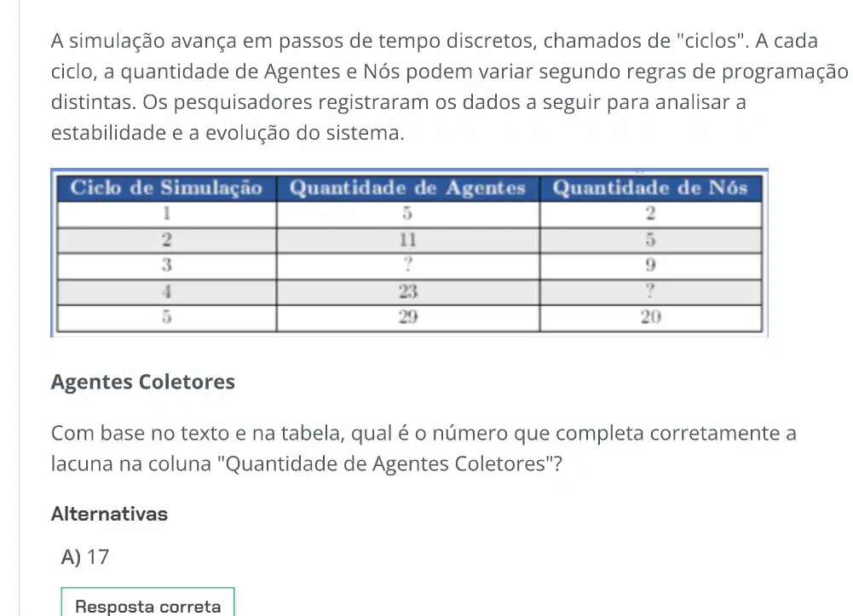Click the nodes cell showing 9

pos(651,266)
